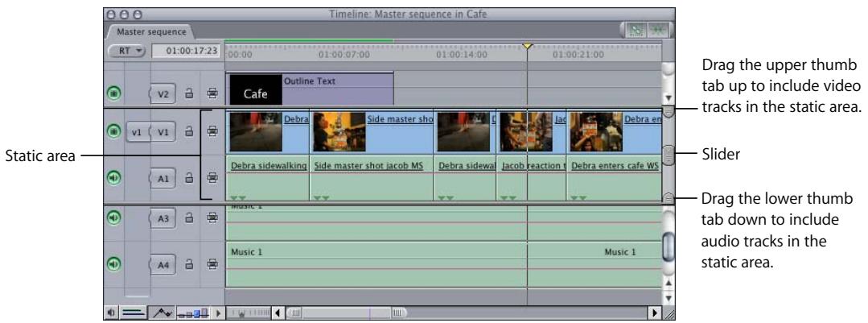Image resolution: width=868 pixels, height=323 pixels.
Task: Click the video tracks scroll down arrow
Action: (x=668, y=97)
